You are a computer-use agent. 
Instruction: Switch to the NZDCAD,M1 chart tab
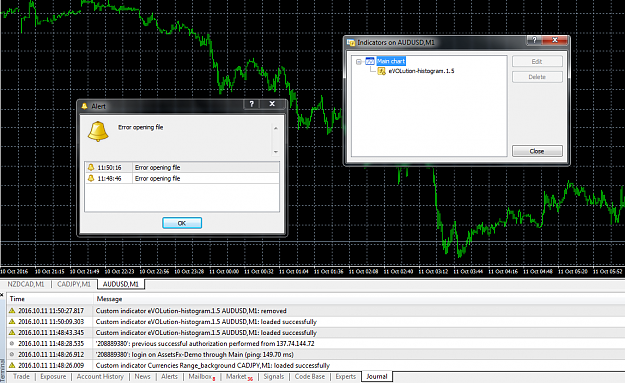(26, 284)
